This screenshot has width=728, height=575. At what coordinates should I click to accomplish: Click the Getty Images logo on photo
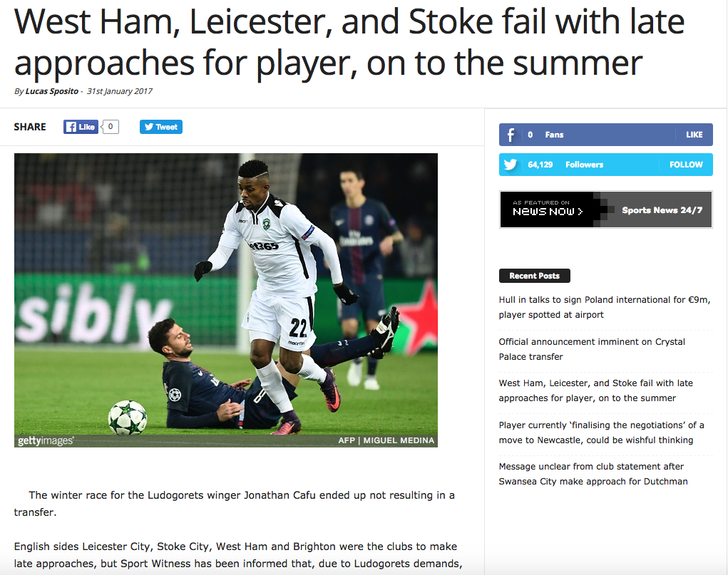(46, 441)
